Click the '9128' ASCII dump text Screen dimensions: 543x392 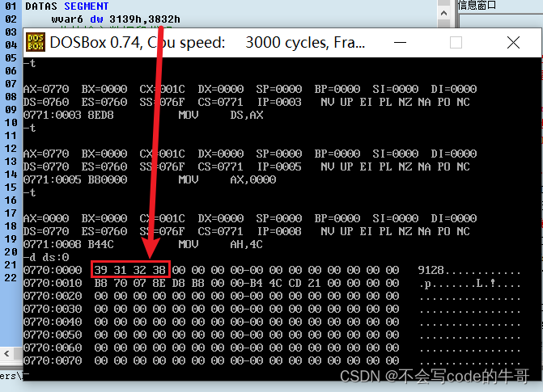point(431,270)
